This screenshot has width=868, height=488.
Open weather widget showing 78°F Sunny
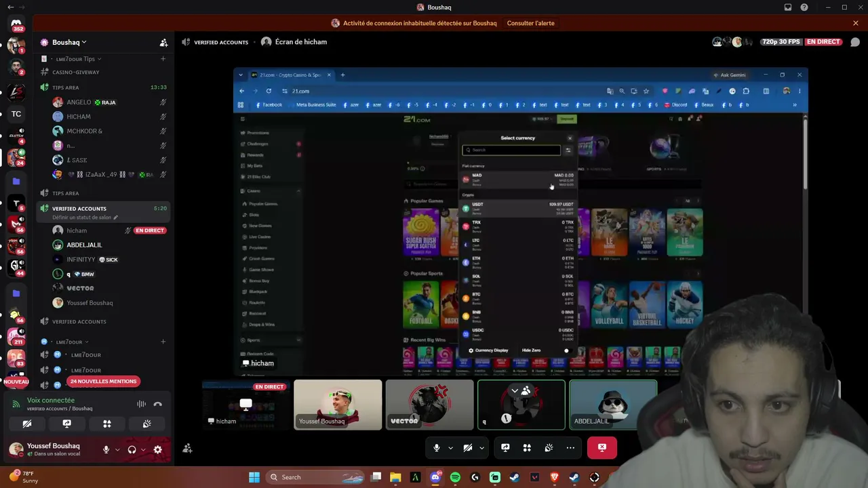(x=24, y=477)
